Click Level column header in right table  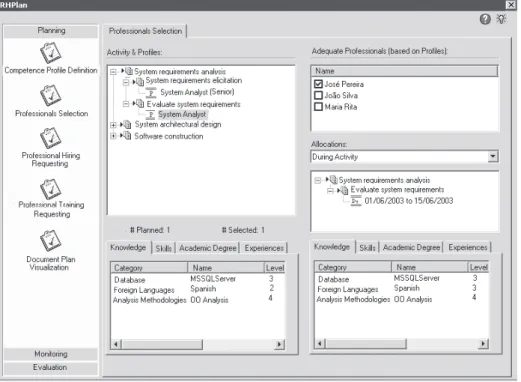click(x=478, y=267)
